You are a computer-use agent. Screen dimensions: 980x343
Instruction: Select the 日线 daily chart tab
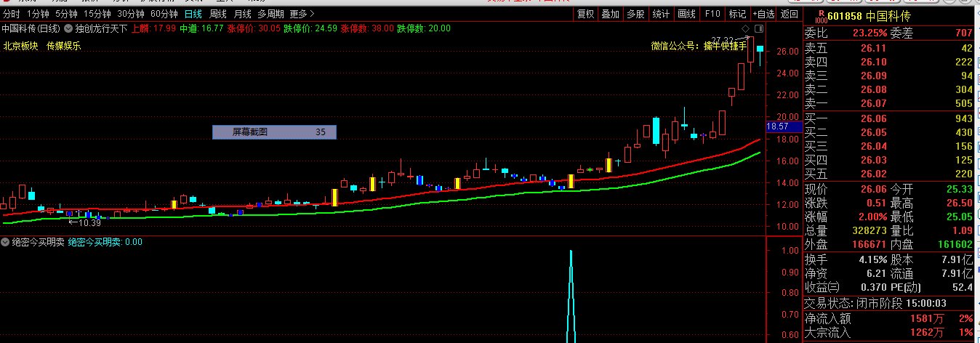(x=193, y=14)
